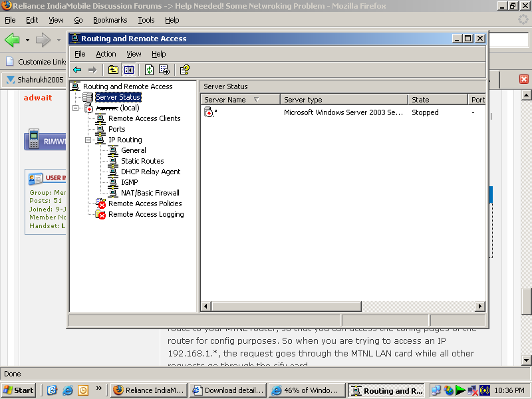Click the 'Stopped' state cell
The image size is (532, 399).
point(425,112)
